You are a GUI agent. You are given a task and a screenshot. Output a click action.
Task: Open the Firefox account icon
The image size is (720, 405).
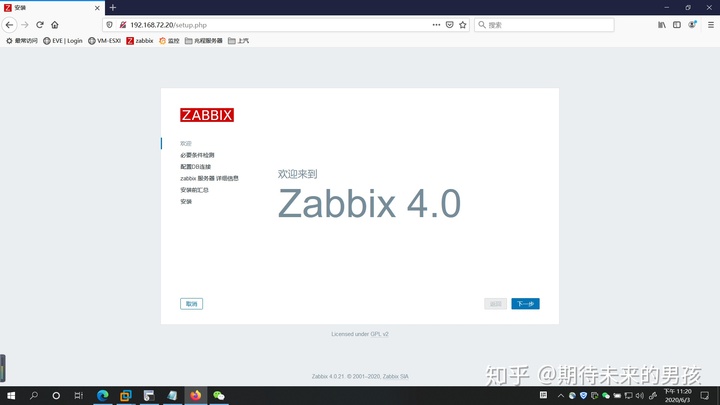pyautogui.click(x=692, y=25)
